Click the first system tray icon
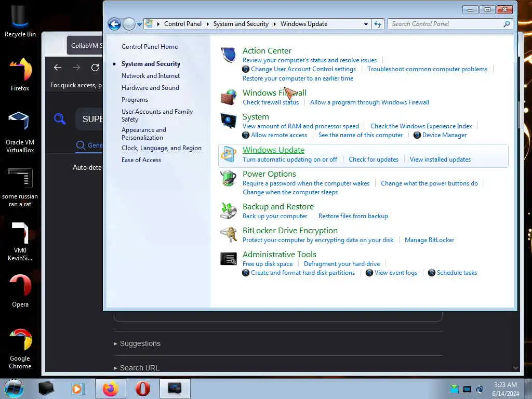The height and width of the screenshot is (399, 532). pos(454,389)
